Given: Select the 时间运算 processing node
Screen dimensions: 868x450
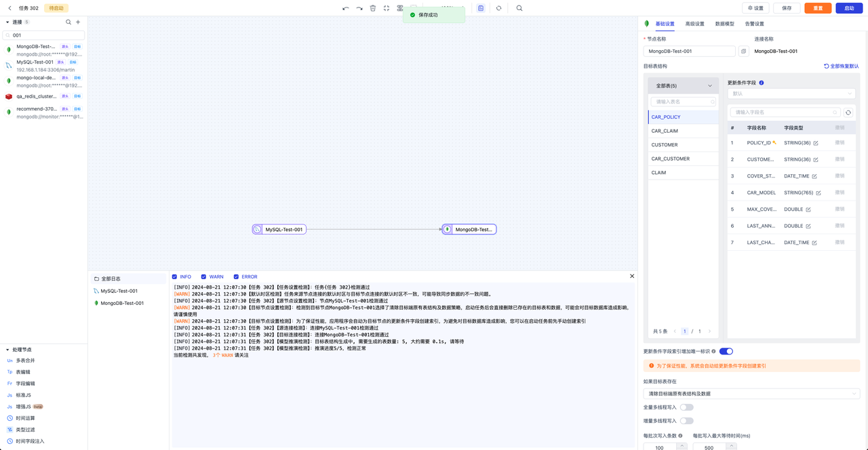Looking at the screenshot, I should click(x=25, y=418).
